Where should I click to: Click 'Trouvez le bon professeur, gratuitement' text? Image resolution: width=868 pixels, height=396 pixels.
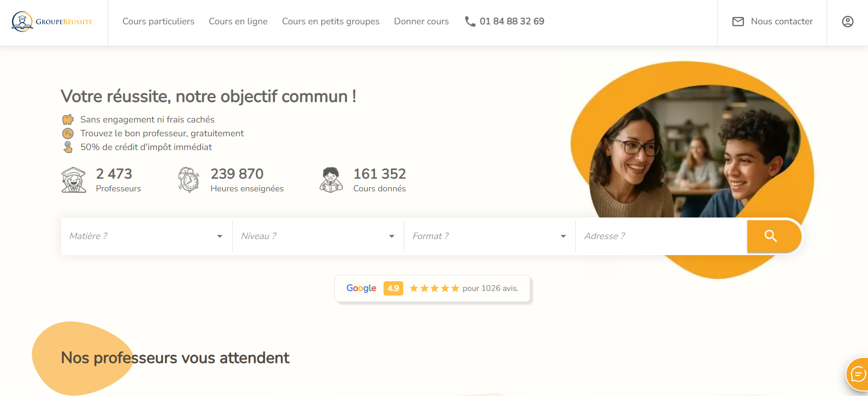point(162,134)
